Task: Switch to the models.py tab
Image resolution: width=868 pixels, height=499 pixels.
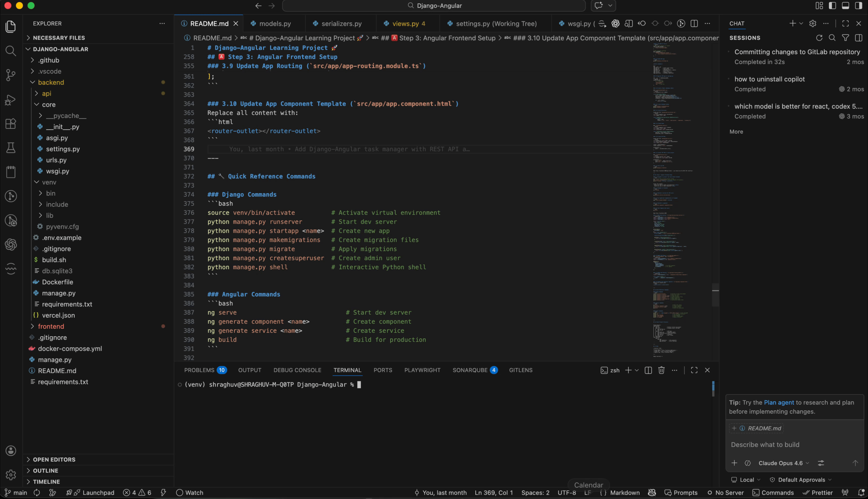Action: pyautogui.click(x=275, y=23)
